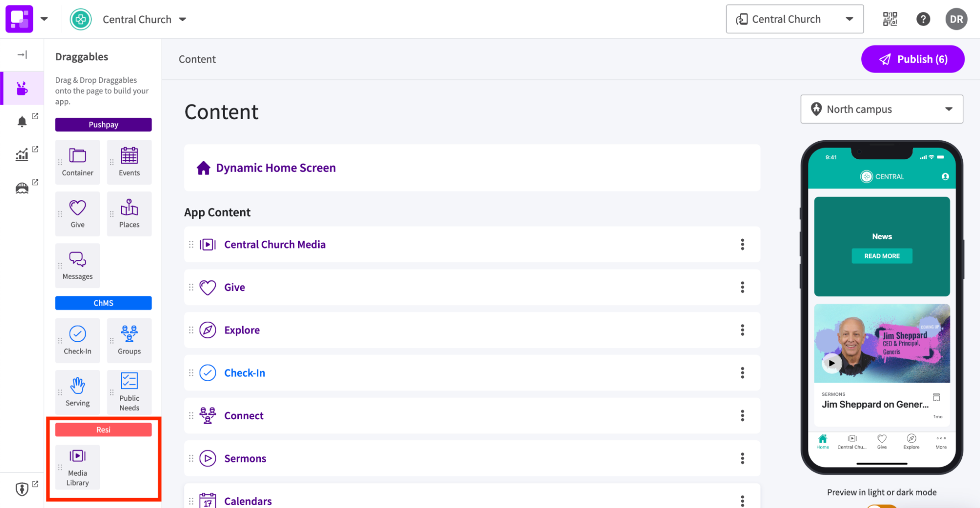Click the Publish (6) button
980x508 pixels.
tap(912, 59)
